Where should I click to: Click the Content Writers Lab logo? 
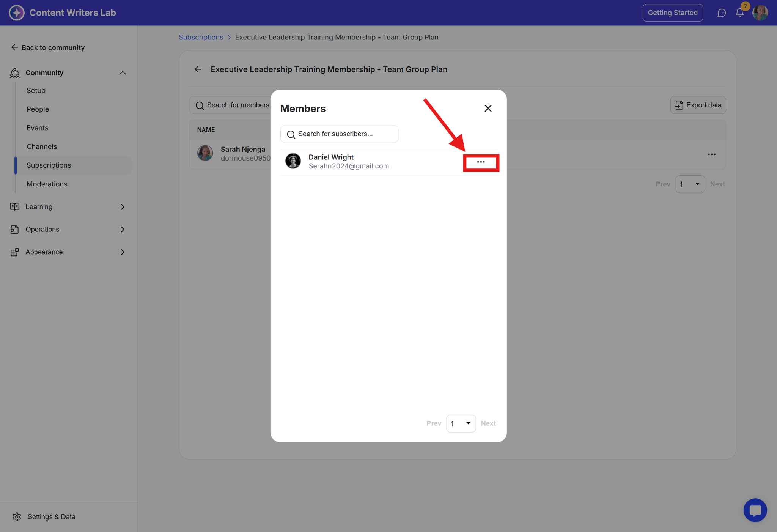tap(17, 13)
